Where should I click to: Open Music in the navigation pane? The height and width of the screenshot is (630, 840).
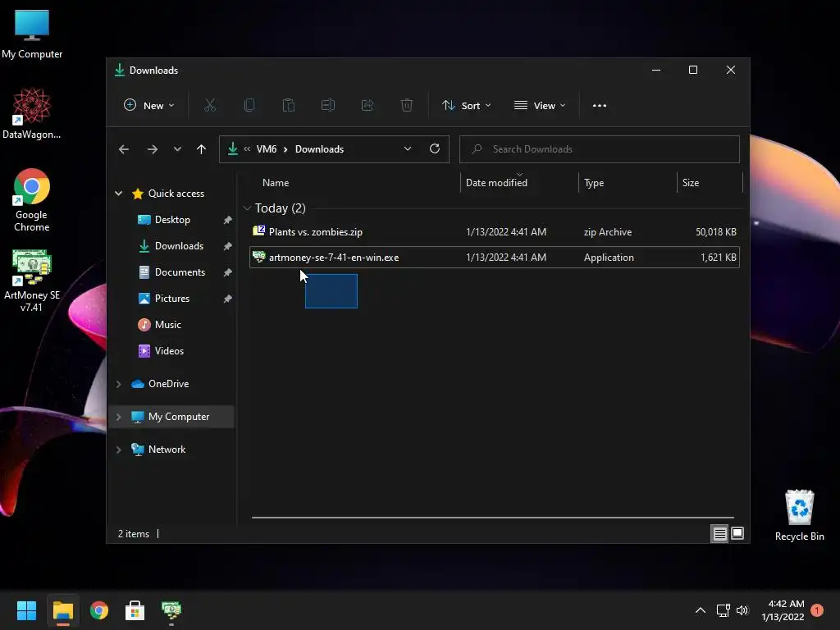tap(167, 325)
